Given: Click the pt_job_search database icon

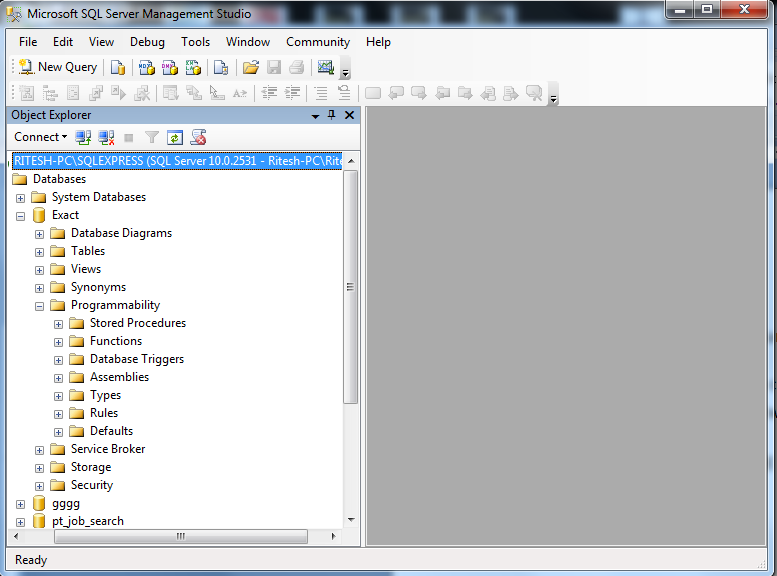Looking at the screenshot, I should click(39, 521).
